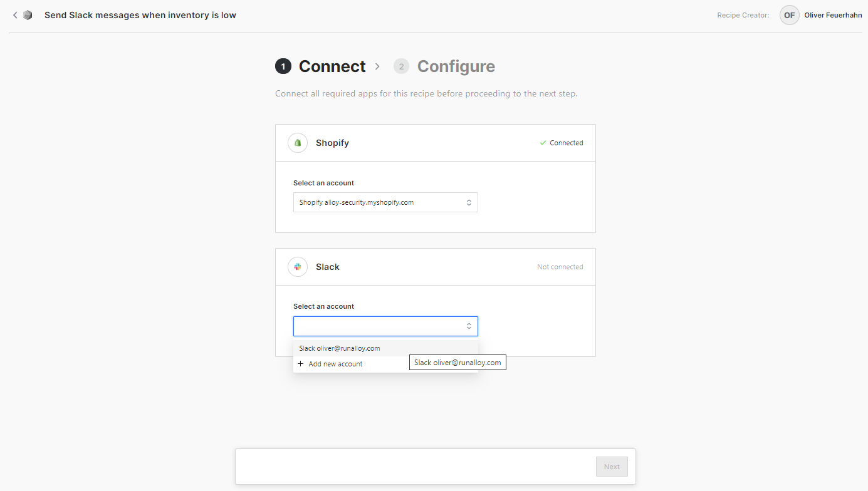Click the Shopify app icon
This screenshot has width=868, height=491.
[x=298, y=143]
